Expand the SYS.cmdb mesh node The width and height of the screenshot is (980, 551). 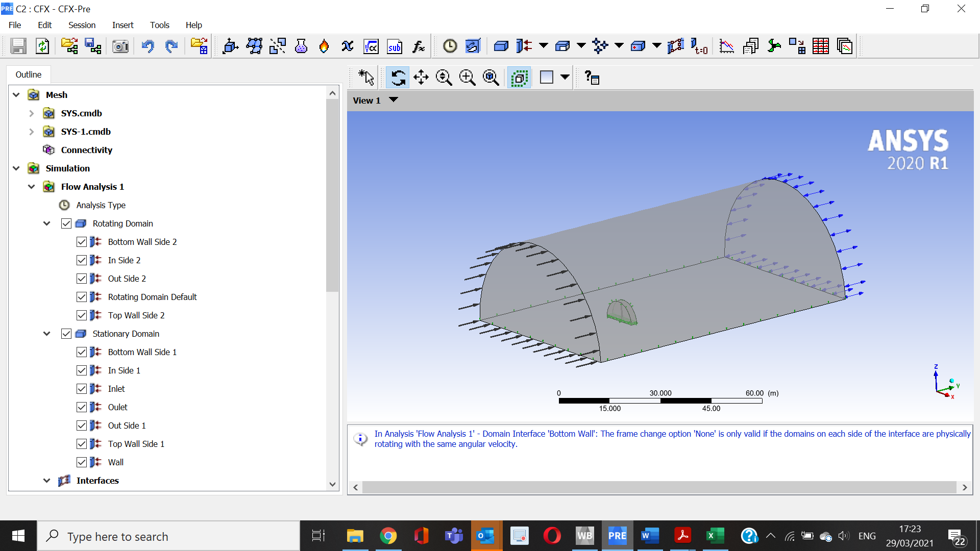coord(32,113)
